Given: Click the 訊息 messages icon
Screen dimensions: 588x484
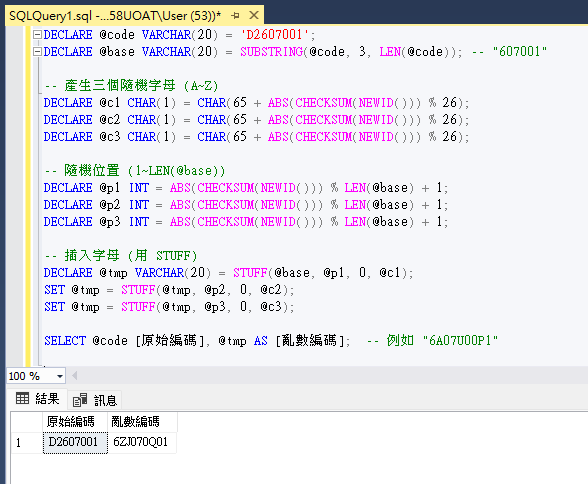Looking at the screenshot, I should pyautogui.click(x=80, y=400).
